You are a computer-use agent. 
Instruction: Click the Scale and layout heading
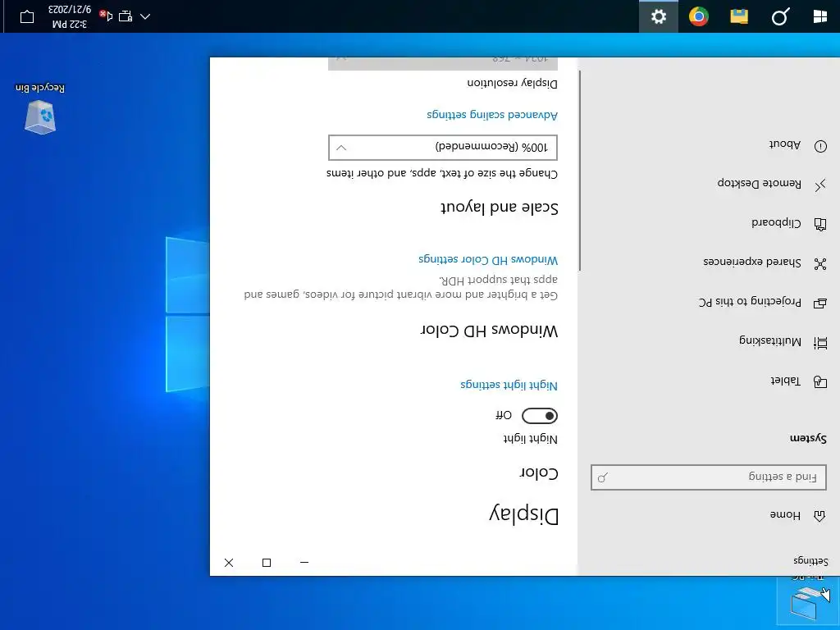[500, 208]
